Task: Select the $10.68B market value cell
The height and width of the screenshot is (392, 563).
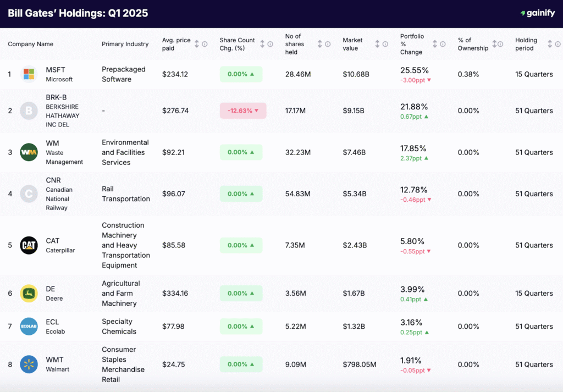Action: point(356,74)
